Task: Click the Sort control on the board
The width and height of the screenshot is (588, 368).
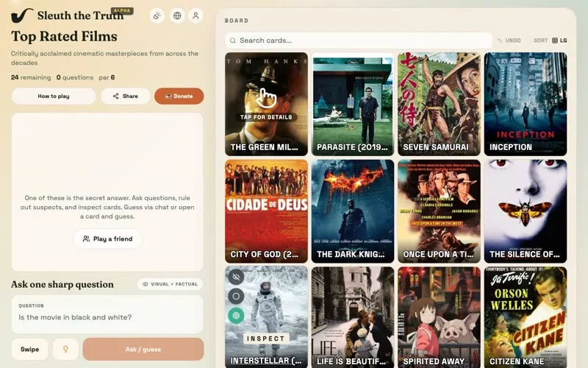Action: click(541, 40)
